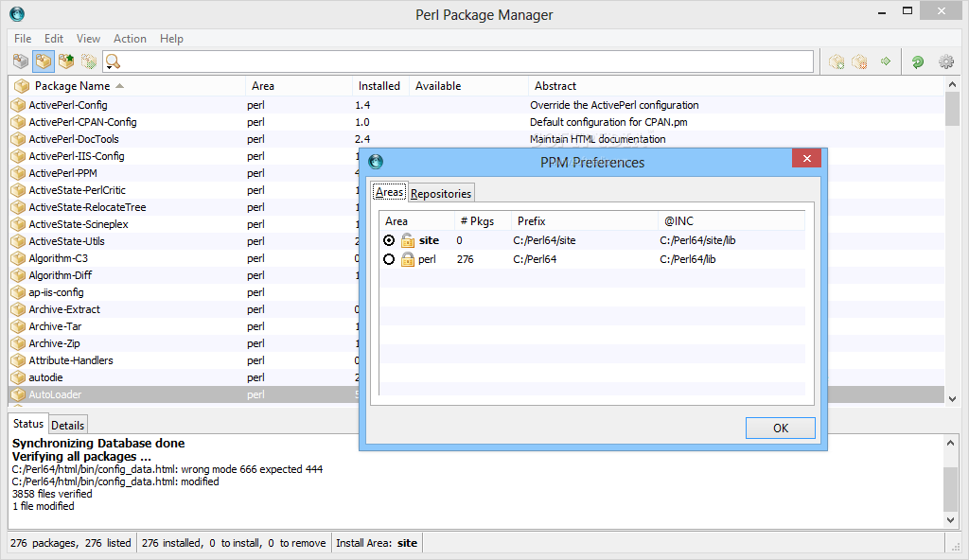
Task: Run marked actions green diamond icon
Action: 886,61
